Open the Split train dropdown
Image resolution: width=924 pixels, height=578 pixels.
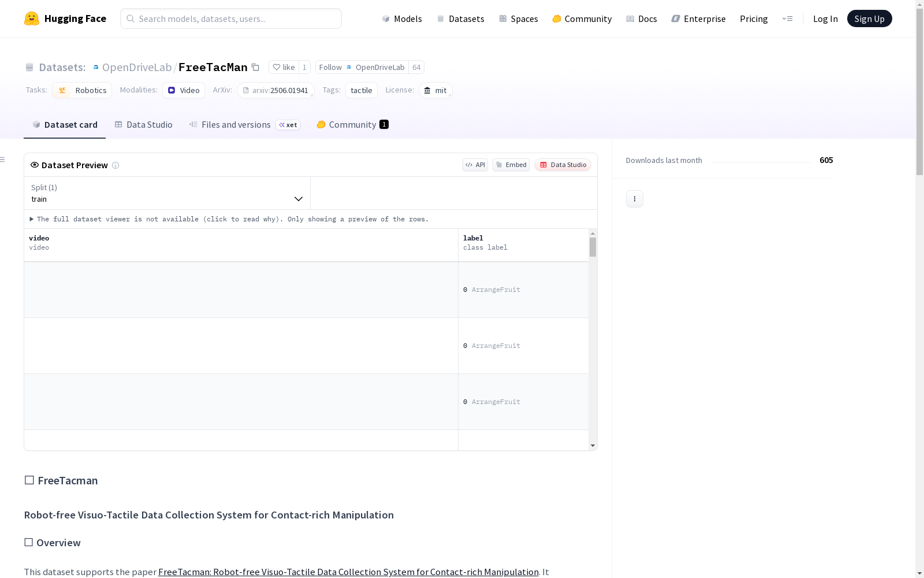167,193
